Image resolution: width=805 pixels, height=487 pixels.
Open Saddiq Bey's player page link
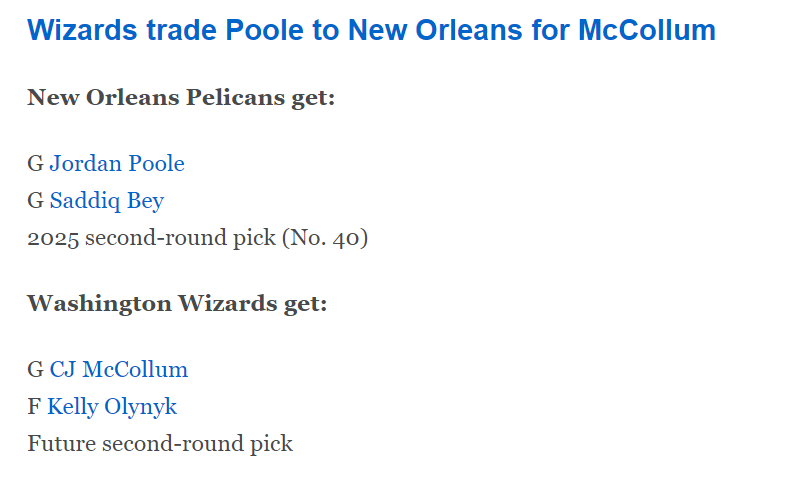coord(107,201)
